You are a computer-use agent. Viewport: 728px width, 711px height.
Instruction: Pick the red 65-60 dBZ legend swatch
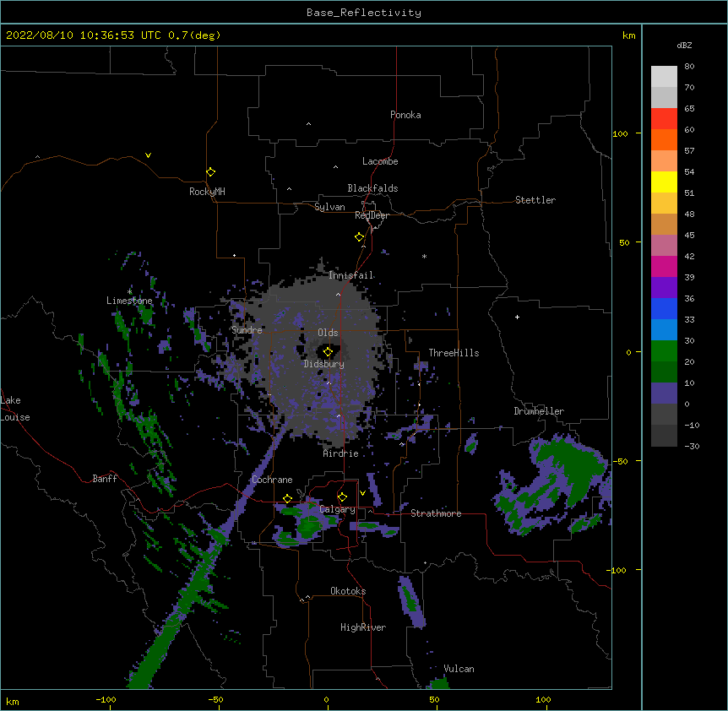click(x=664, y=119)
